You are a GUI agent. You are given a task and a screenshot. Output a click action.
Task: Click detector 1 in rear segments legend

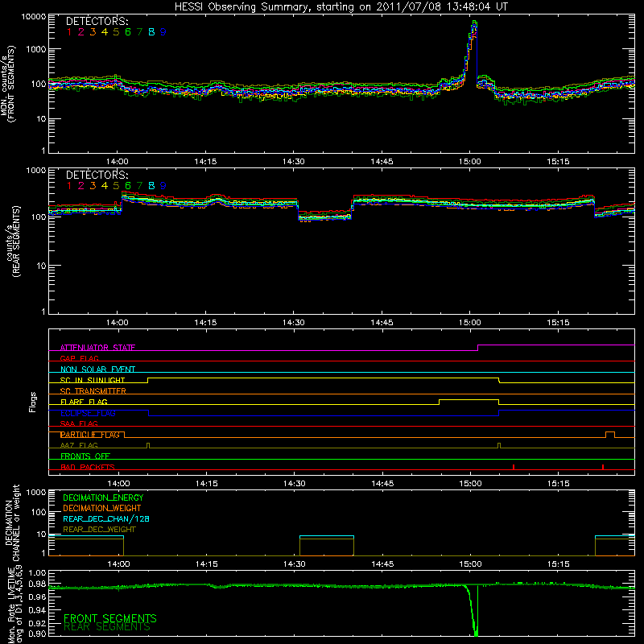click(x=69, y=186)
